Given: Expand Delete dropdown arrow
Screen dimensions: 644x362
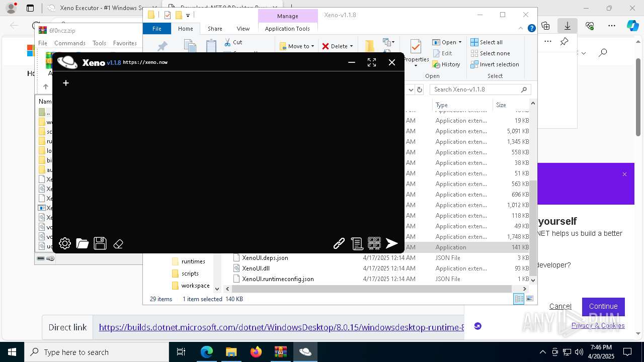Looking at the screenshot, I should point(351,46).
